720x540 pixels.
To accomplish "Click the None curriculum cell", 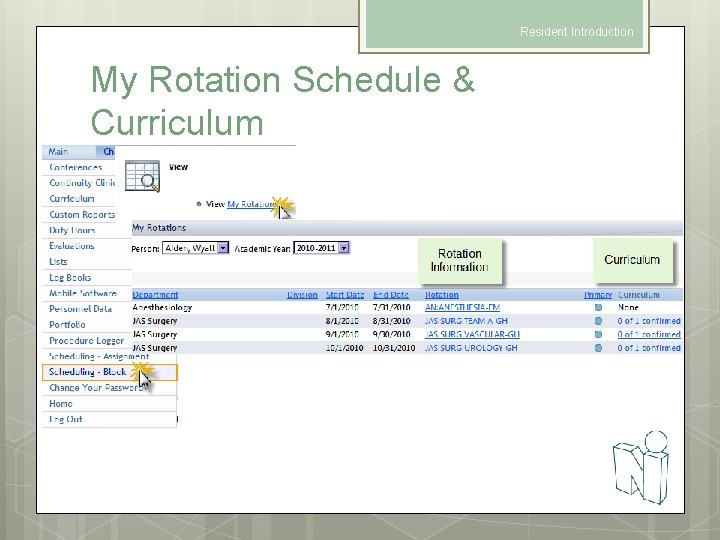I will [628, 307].
